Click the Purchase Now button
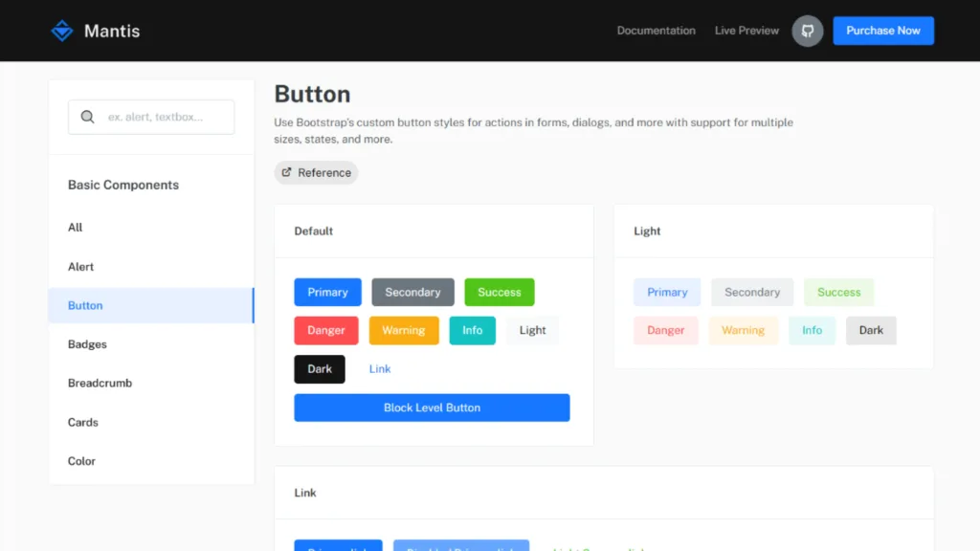This screenshot has height=551, width=980. coord(882,30)
